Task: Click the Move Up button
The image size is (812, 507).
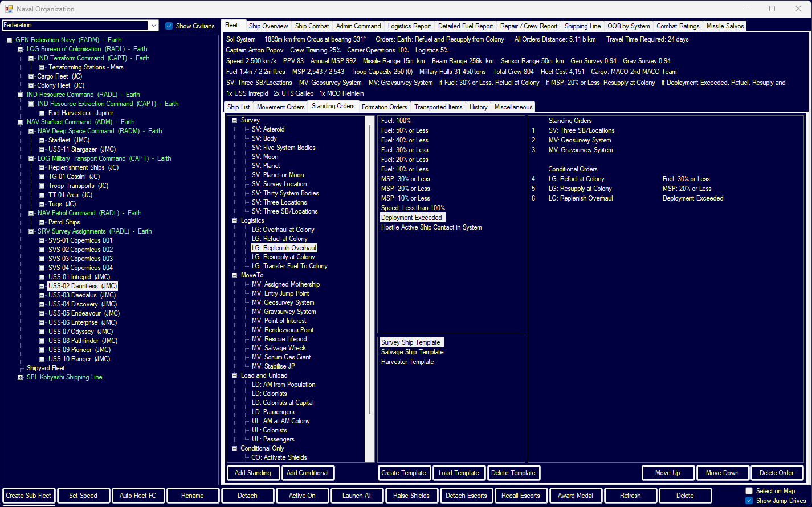Action: tap(668, 473)
